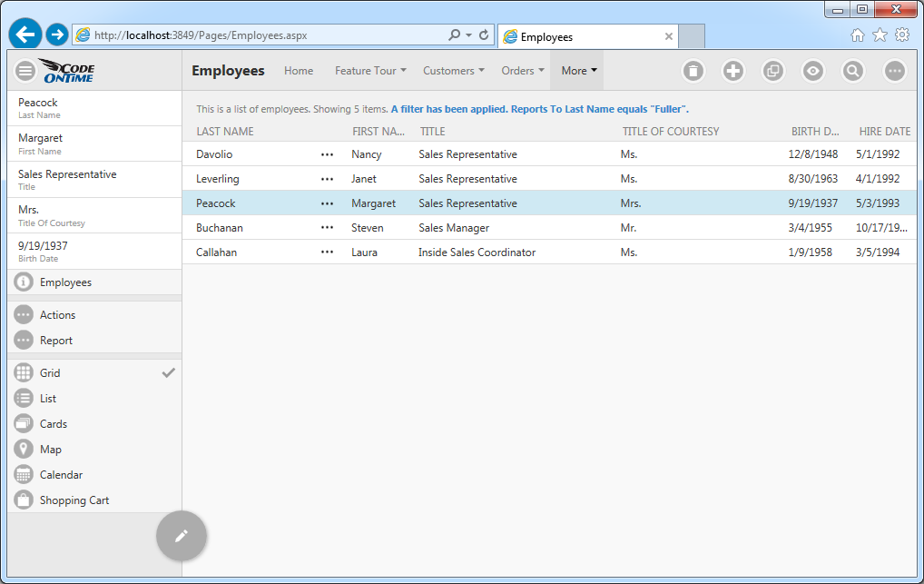This screenshot has height=584, width=924.
Task: Open the browser tools gear icon
Action: point(902,35)
